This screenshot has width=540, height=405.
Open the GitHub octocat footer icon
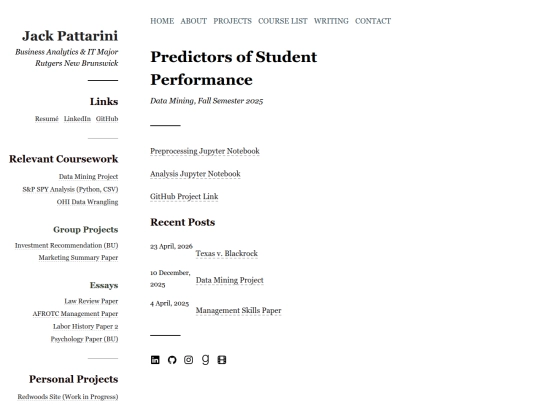tap(172, 360)
